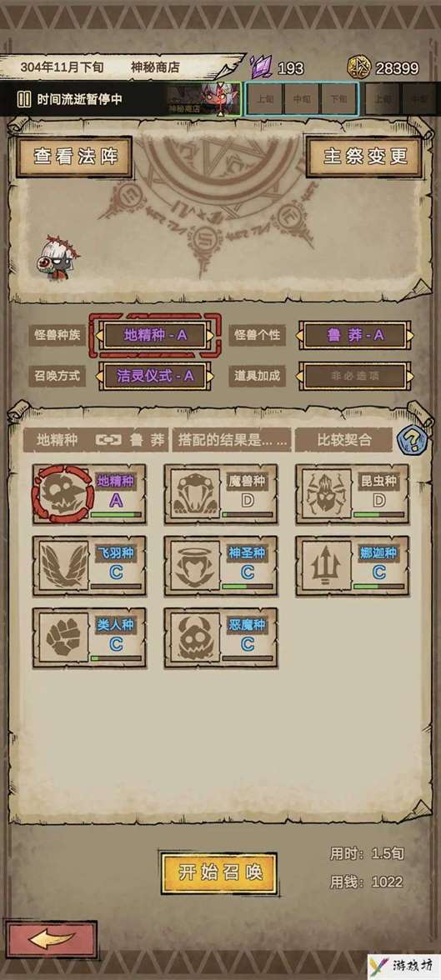Click the yellow 开始召唤 button
Screen dimensions: 441x980
219,872
